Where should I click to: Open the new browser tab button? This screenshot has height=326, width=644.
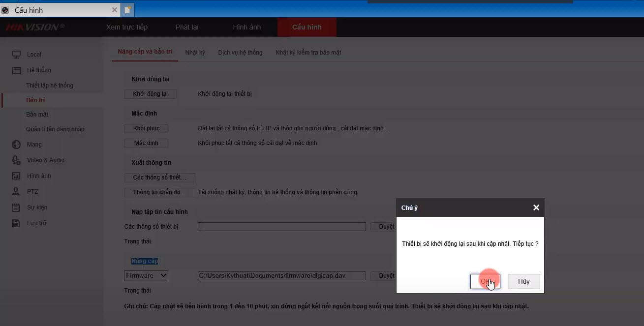coord(128,10)
